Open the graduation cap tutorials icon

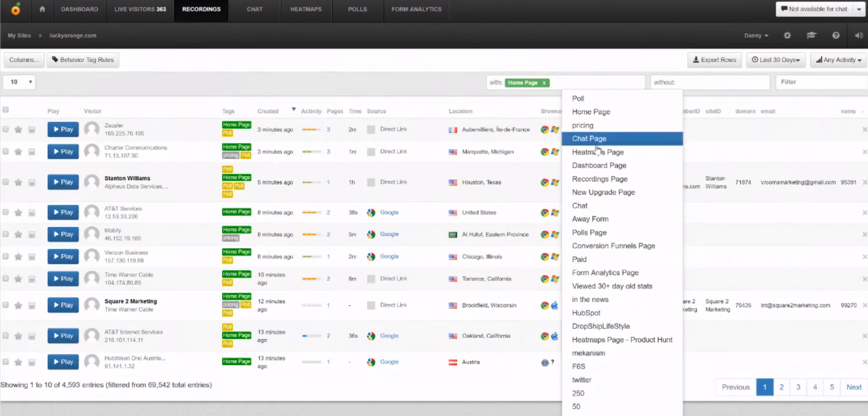[x=811, y=35]
